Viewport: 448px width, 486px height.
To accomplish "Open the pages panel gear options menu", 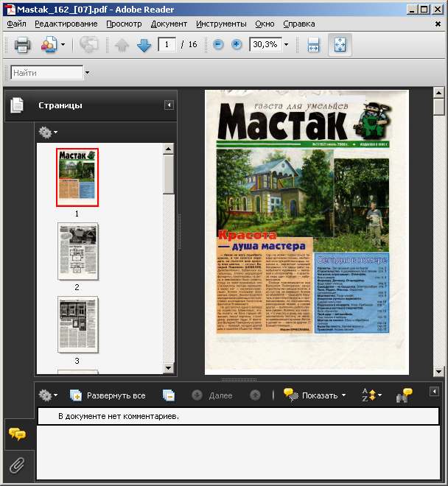I will [x=48, y=133].
